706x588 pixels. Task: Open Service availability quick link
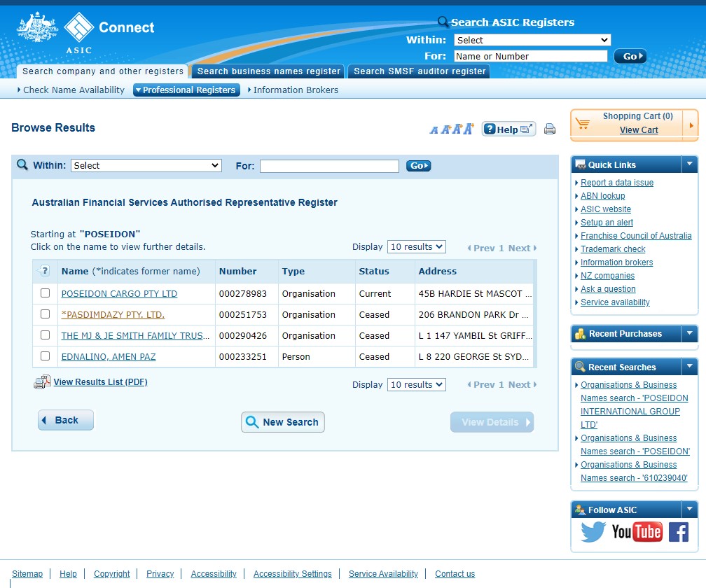click(615, 302)
